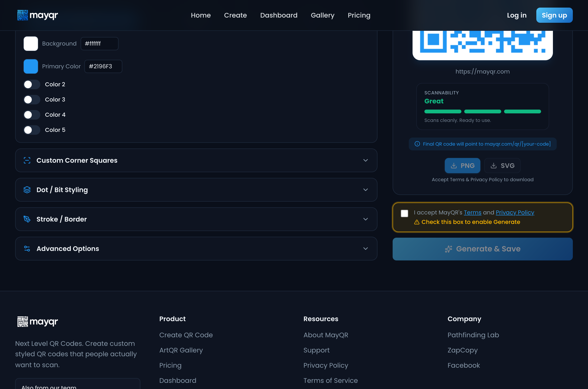This screenshot has width=588, height=389.
Task: Click the https://mayqr.com URL text
Action: coord(482,71)
